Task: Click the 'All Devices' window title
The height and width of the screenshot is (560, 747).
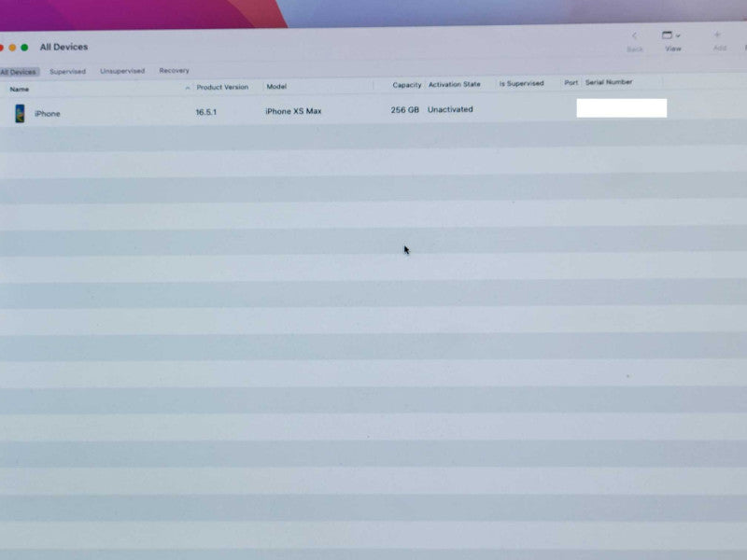Action: point(63,48)
